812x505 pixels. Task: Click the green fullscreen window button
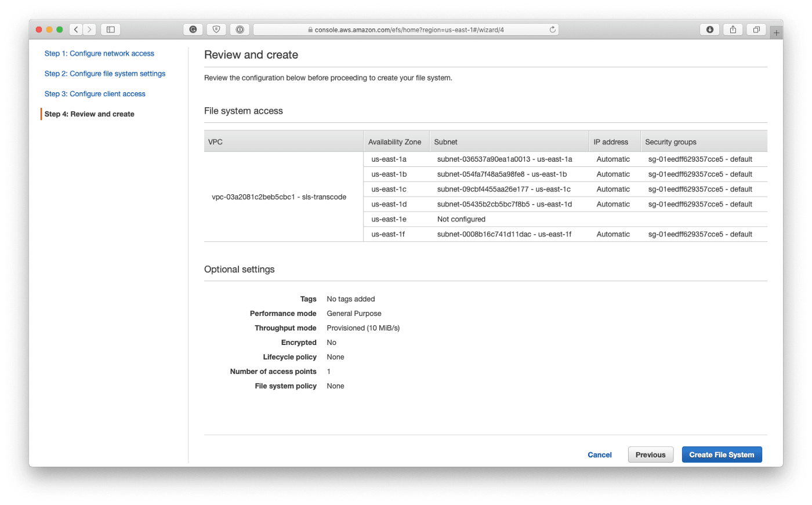(x=59, y=30)
